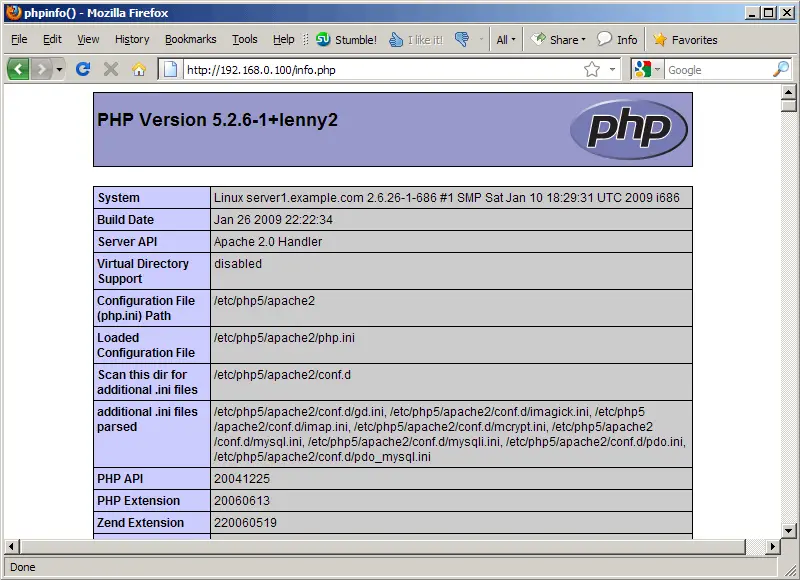This screenshot has width=800, height=580.
Task: Open the back/forward history dropdown arrow
Action: 59,69
